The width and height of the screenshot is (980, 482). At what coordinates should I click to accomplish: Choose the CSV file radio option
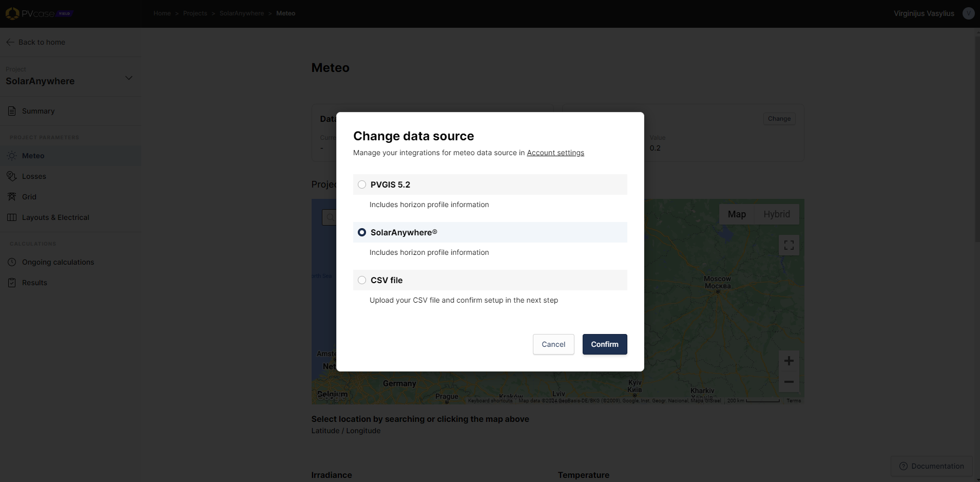click(362, 280)
